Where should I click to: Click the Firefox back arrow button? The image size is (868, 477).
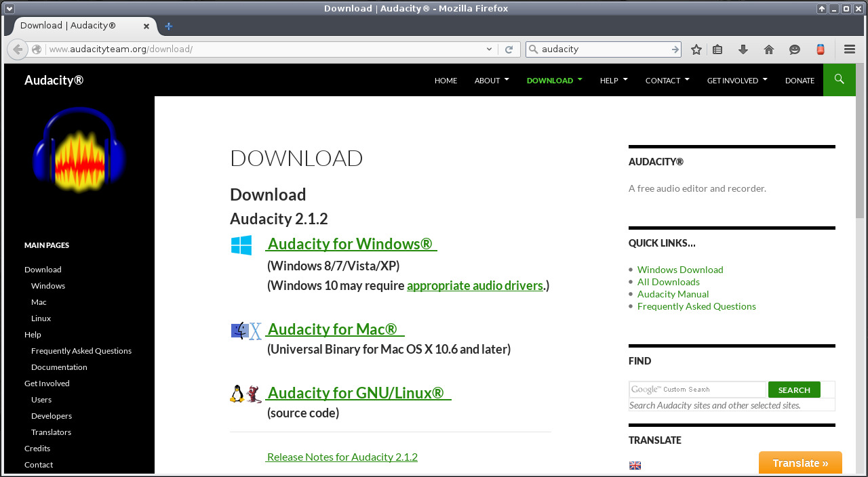coord(18,49)
